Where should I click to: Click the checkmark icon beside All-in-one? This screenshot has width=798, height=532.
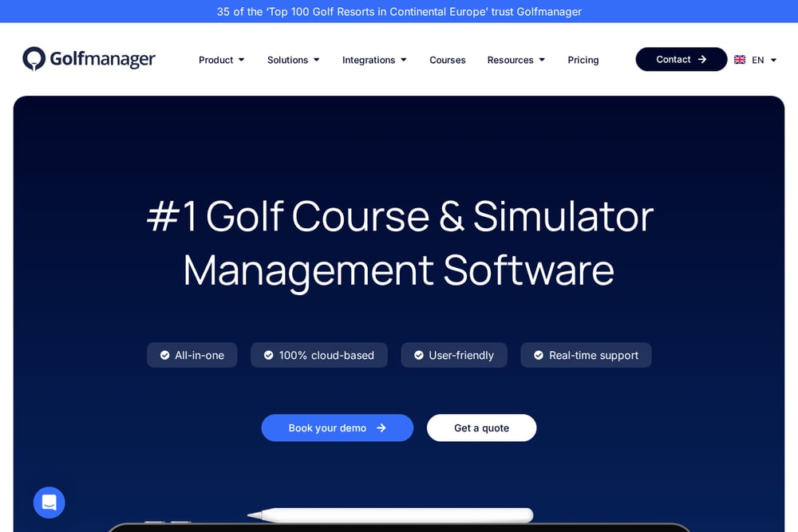coord(165,355)
